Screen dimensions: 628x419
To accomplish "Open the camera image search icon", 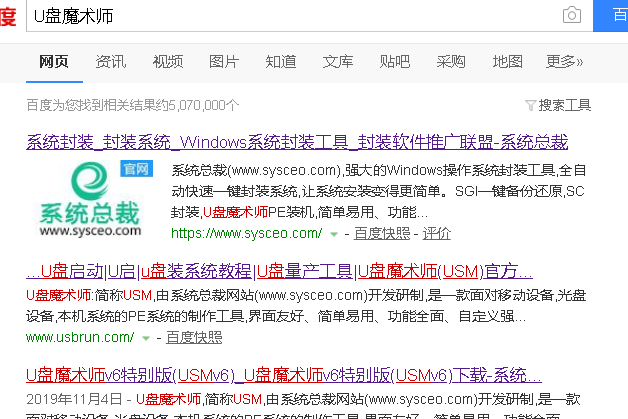I will (572, 15).
